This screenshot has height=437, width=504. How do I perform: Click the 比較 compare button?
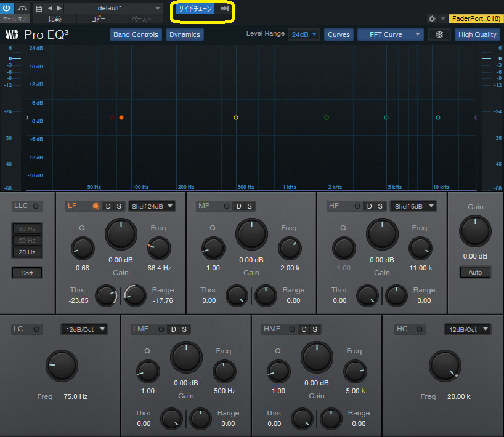click(x=55, y=19)
